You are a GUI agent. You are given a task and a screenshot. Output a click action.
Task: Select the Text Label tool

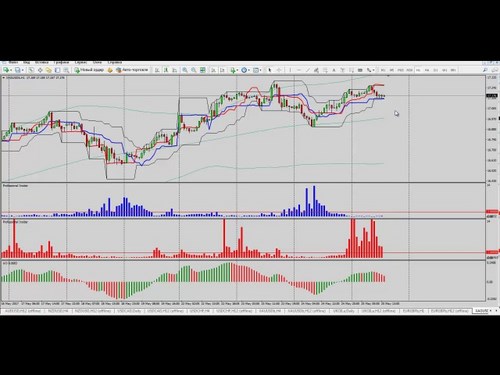tap(343, 70)
